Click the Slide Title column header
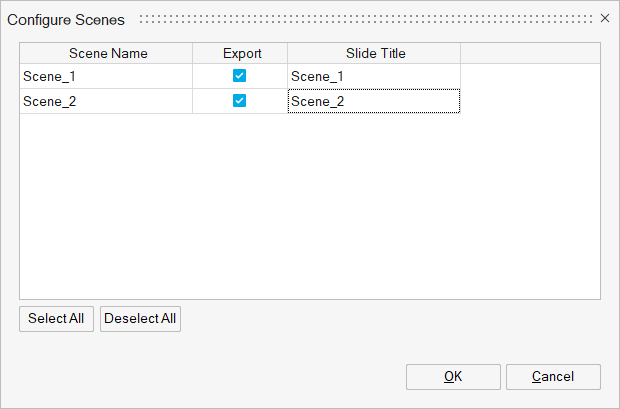620x409 pixels. [x=374, y=53]
